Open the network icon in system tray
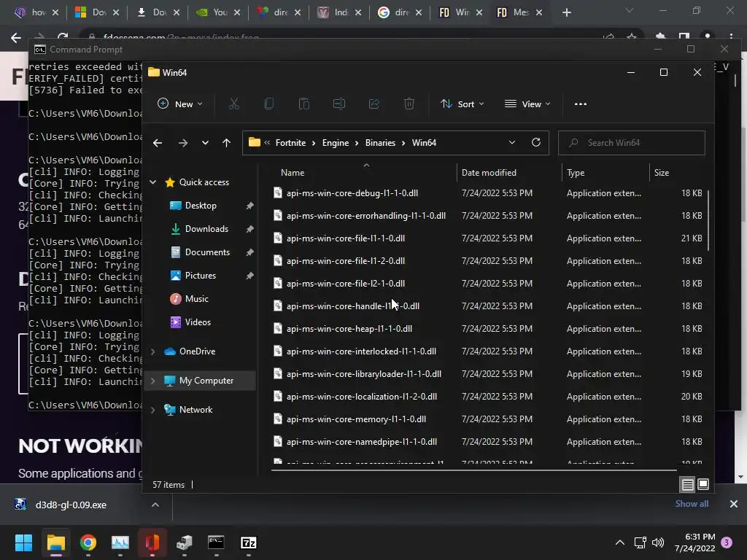Viewport: 747px width, 560px height. (x=640, y=542)
